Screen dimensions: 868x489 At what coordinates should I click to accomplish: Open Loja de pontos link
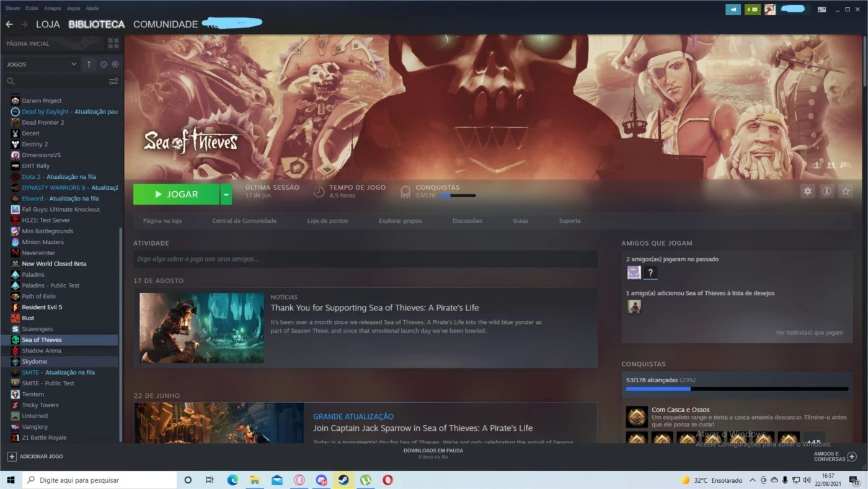(x=327, y=221)
